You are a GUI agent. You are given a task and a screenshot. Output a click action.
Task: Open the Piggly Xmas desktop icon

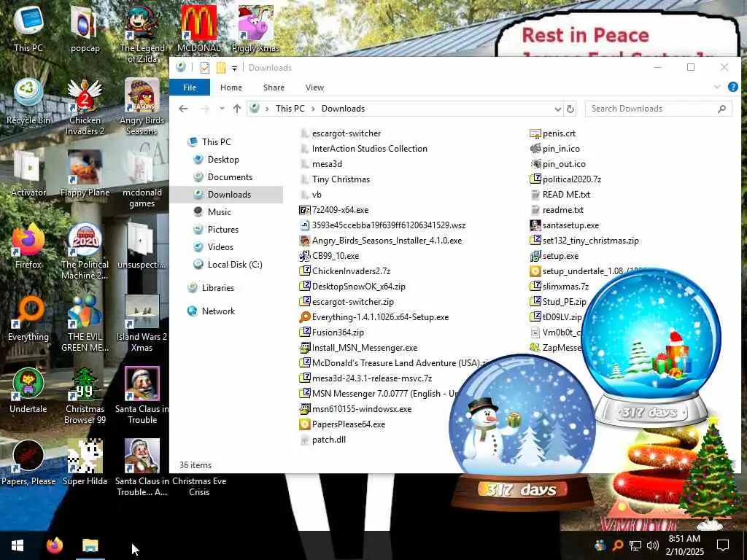(255, 29)
